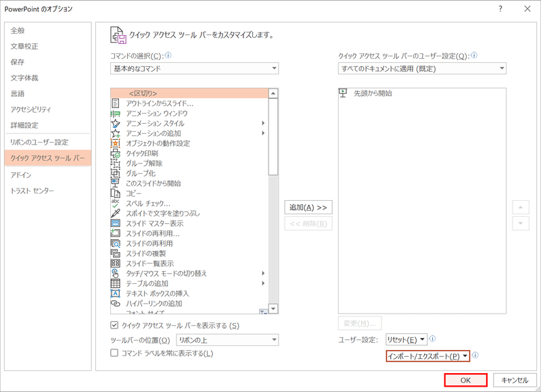Image resolution: width=541 pixels, height=392 pixels.
Task: Open the 言語 options category
Action: pyautogui.click(x=47, y=94)
